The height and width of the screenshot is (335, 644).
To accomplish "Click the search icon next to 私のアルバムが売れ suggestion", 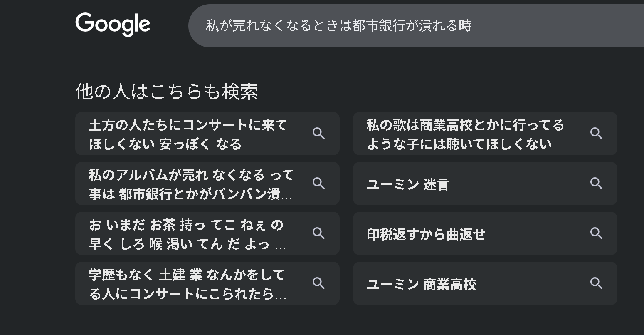I will 318,184.
